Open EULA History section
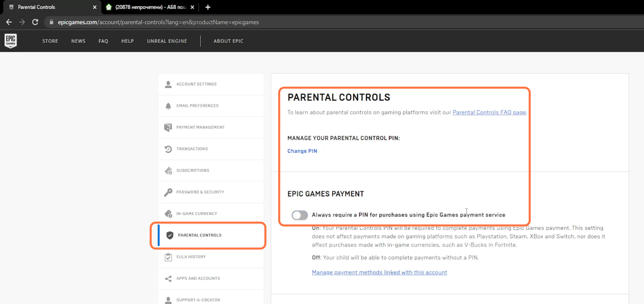 click(211, 257)
